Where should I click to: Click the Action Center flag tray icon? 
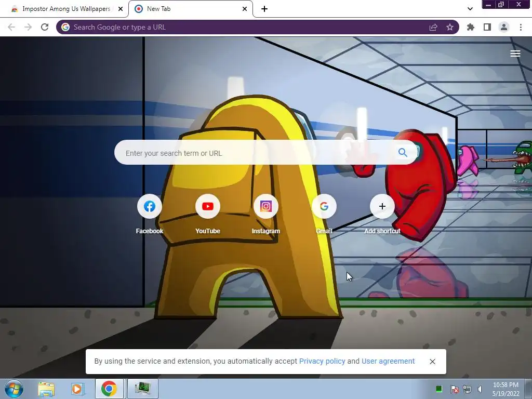click(x=454, y=389)
